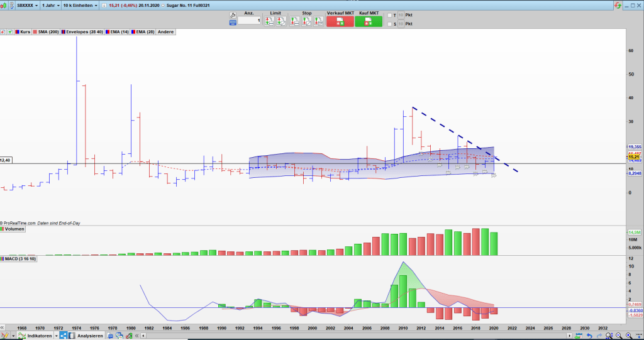Open the Andere indicator tab

point(165,31)
